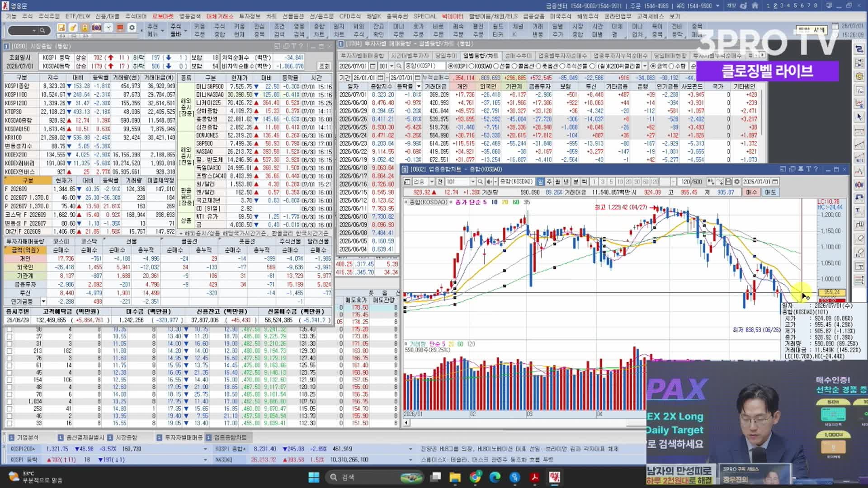Click the save diskette icon in chart toolbar
This screenshot has height=488, width=868.
click(x=728, y=182)
